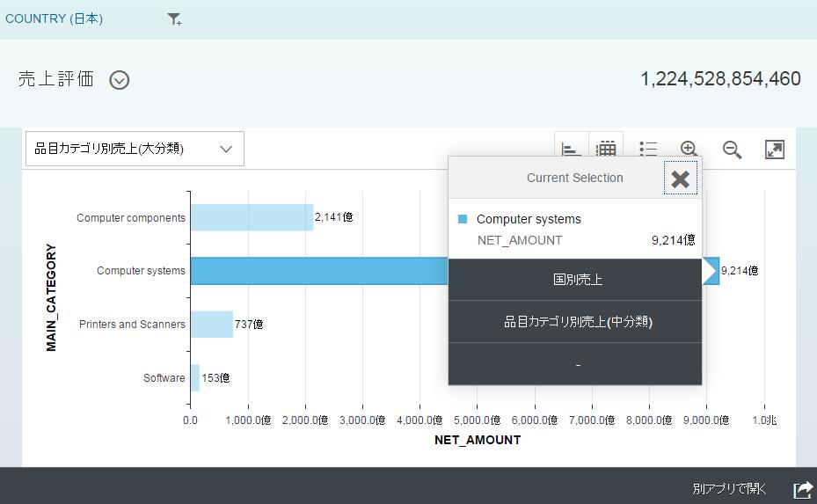Zoom in on the chart
Image resolution: width=817 pixels, height=504 pixels.
coord(689,150)
